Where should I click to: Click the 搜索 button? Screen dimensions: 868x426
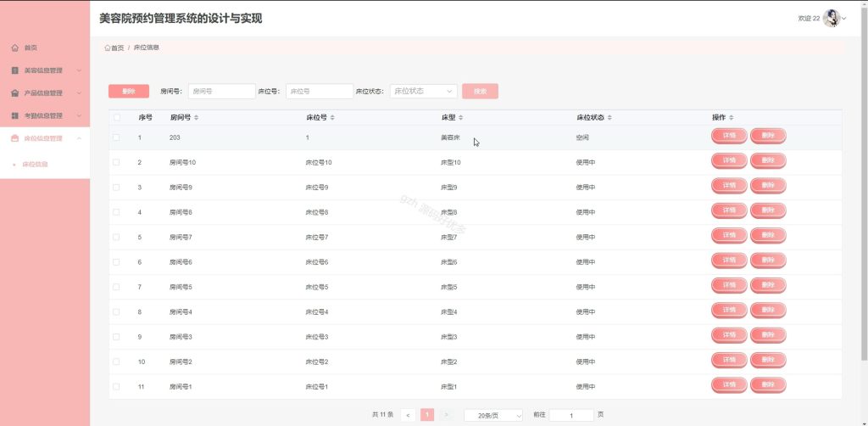(480, 92)
